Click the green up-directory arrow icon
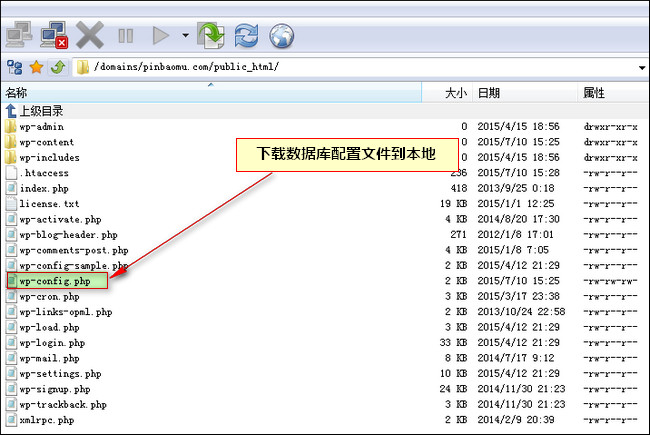Screen dimensions: 650x435 [x=58, y=67]
